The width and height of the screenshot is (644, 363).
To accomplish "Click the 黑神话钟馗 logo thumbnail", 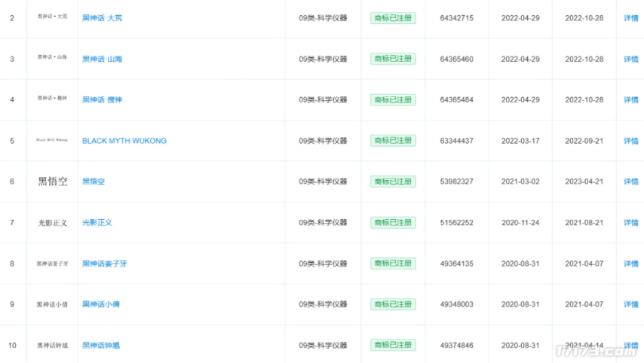I will pos(53,346).
